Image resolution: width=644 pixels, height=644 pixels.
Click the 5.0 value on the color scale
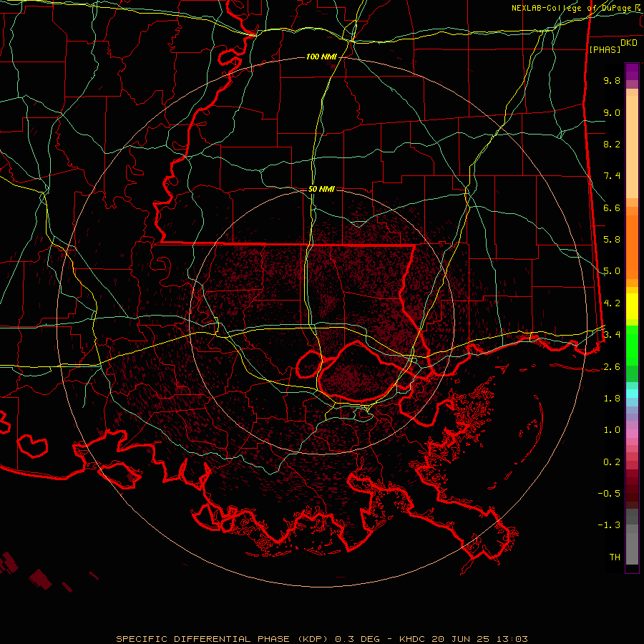click(x=612, y=271)
